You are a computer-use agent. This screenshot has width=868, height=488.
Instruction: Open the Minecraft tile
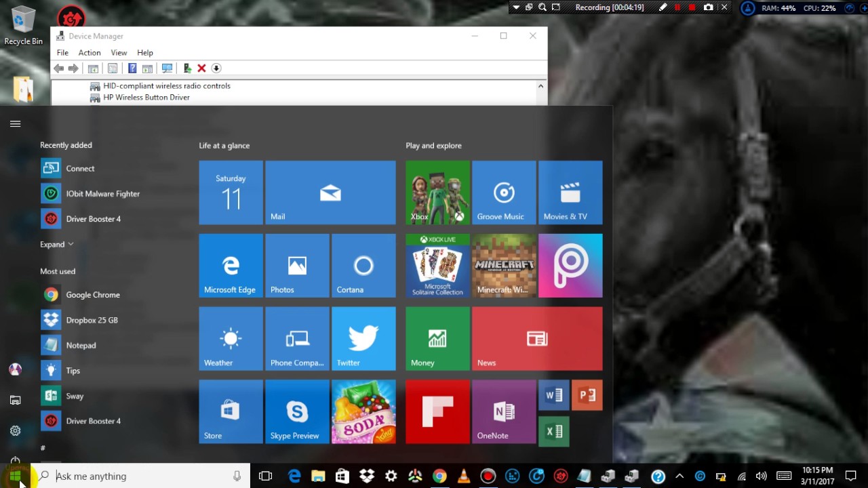(504, 266)
